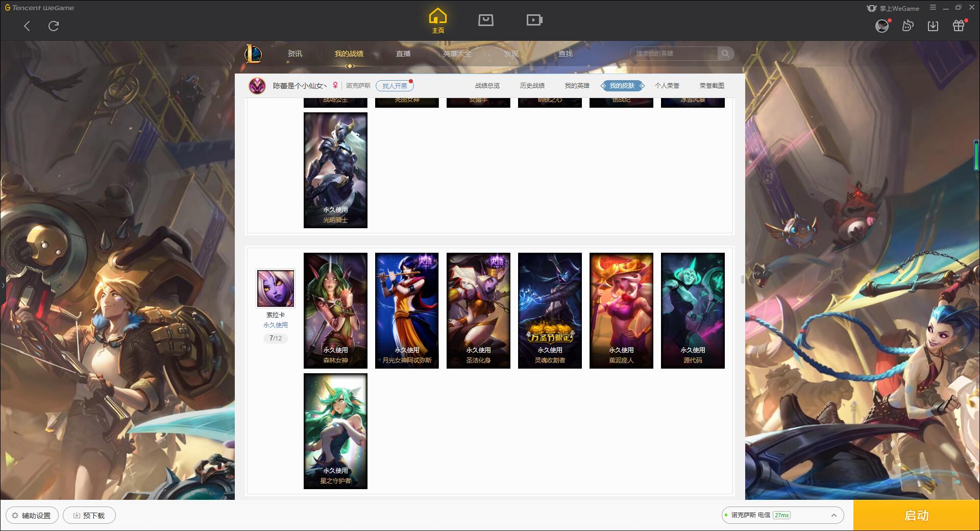Open the gift box rewards icon
This screenshot has width=980, height=531.
tap(959, 26)
